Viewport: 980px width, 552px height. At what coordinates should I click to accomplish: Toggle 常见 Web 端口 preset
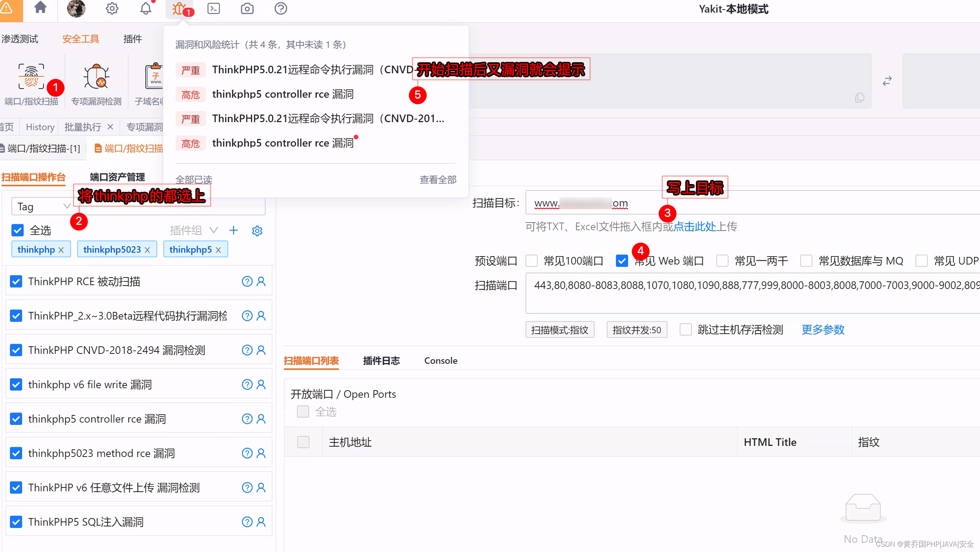[x=622, y=261]
